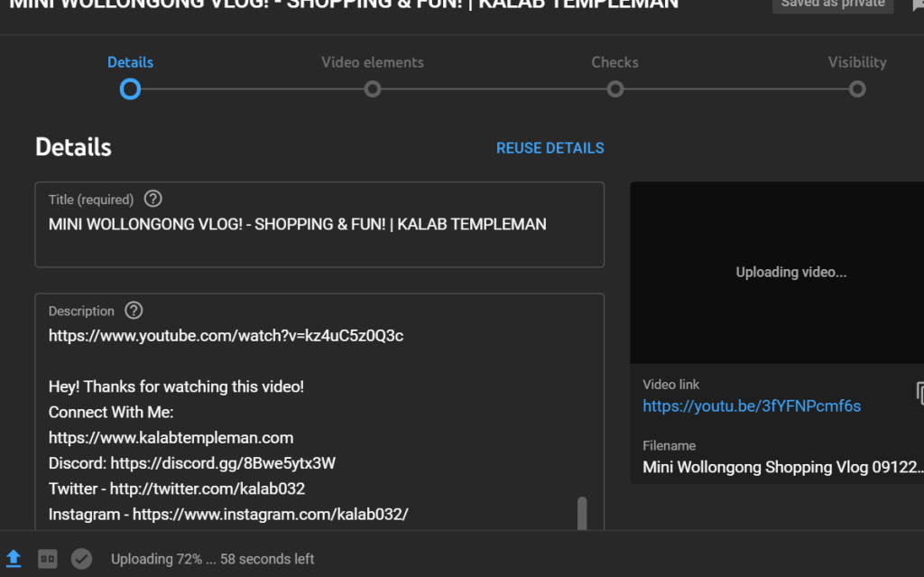Click the Checks step circle
Image resolution: width=924 pixels, height=577 pixels.
tap(614, 89)
